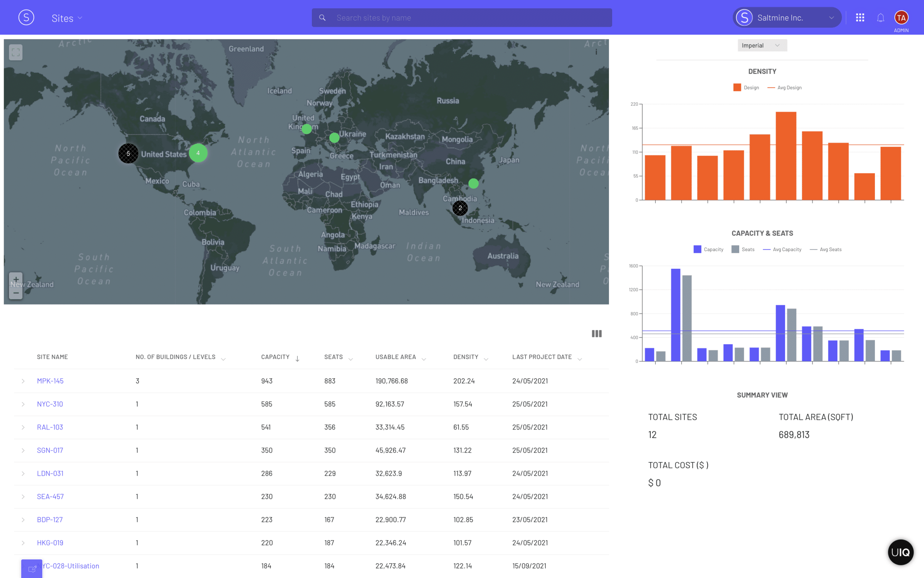Expand the LDN-031 row
The height and width of the screenshot is (578, 924).
click(23, 474)
